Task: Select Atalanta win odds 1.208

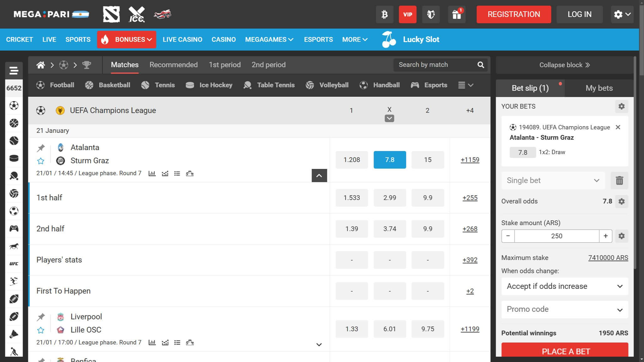Action: [x=352, y=160]
